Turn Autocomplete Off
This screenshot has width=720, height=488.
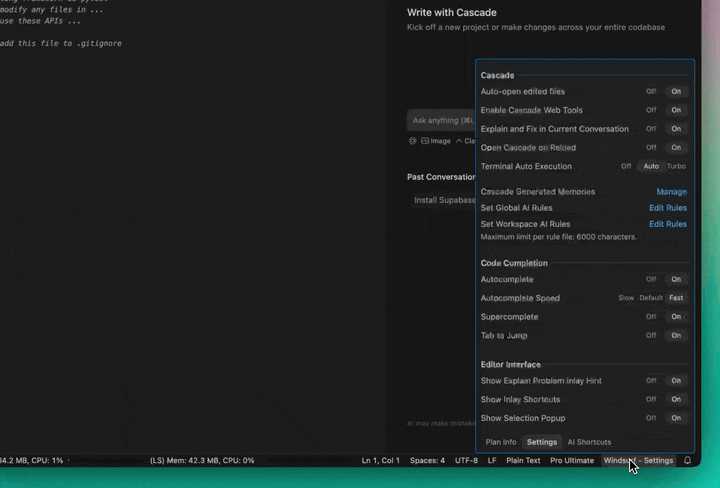pyautogui.click(x=651, y=279)
